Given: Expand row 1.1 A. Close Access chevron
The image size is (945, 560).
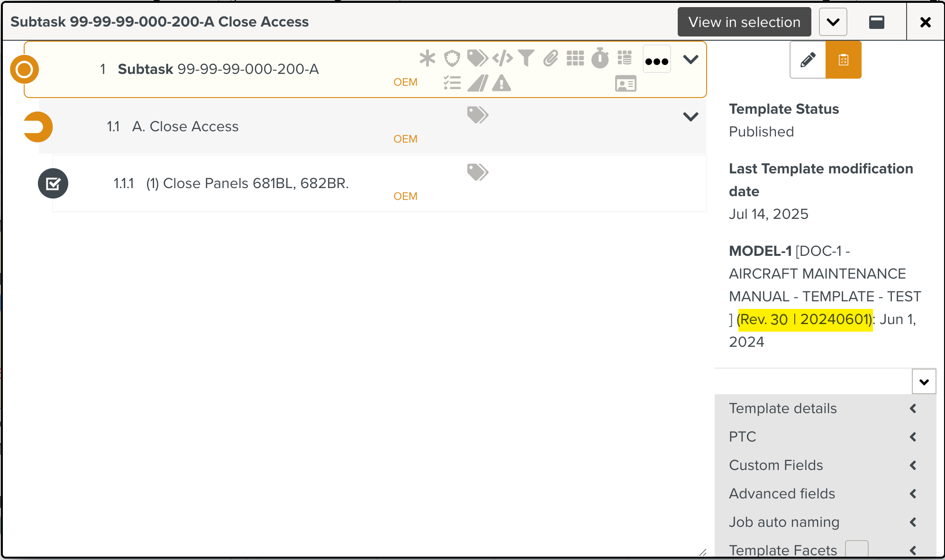Looking at the screenshot, I should click(x=691, y=117).
